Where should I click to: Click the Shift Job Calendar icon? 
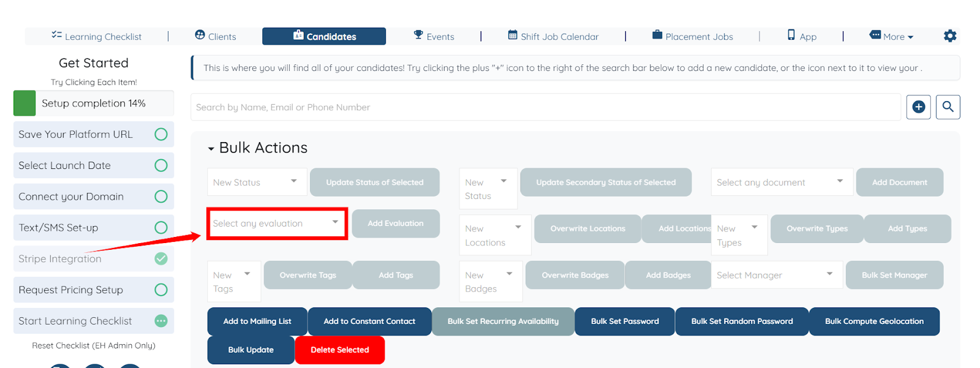click(x=513, y=35)
